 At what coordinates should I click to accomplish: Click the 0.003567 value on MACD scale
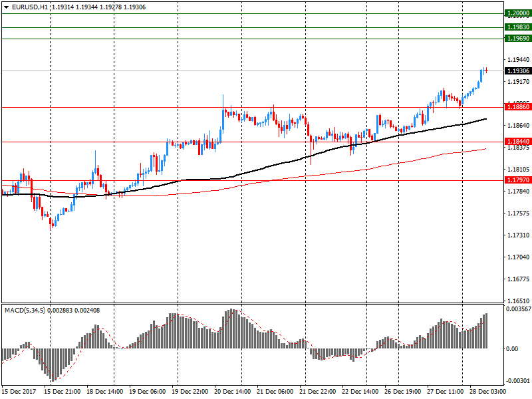click(519, 310)
